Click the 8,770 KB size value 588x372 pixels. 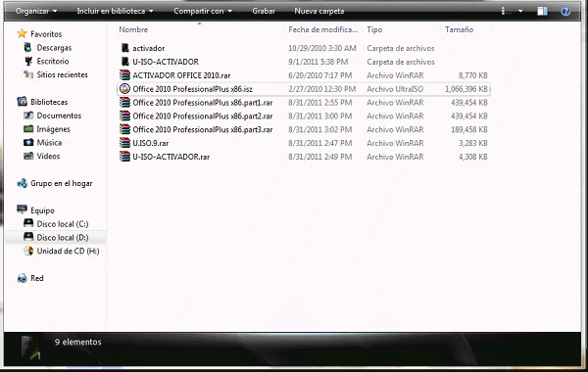(x=473, y=75)
